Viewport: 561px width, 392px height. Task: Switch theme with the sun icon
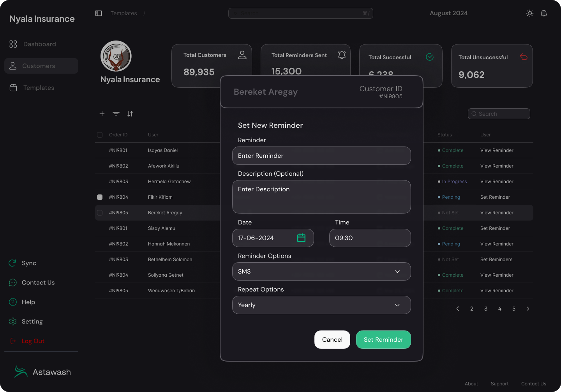pyautogui.click(x=529, y=13)
